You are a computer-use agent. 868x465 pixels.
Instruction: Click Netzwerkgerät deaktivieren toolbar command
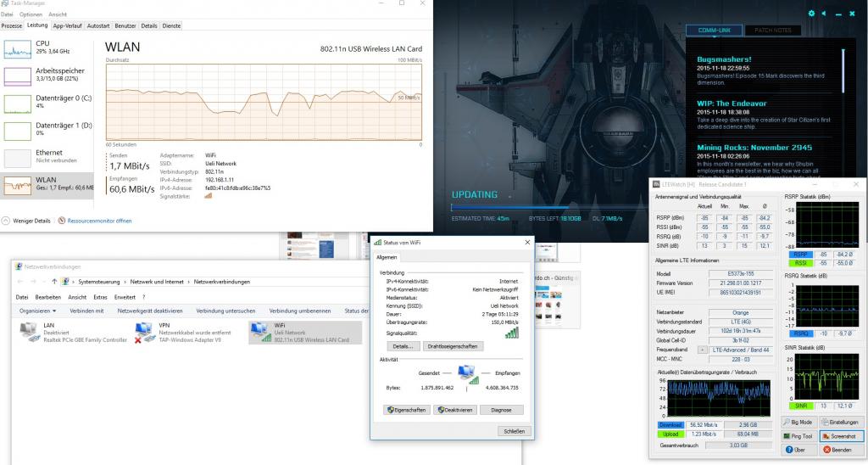150,311
